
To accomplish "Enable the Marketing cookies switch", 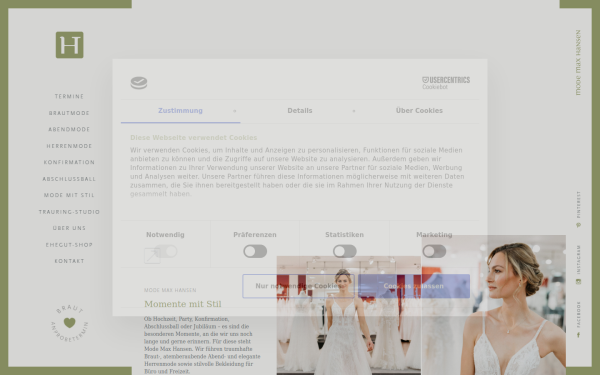I will point(434,251).
